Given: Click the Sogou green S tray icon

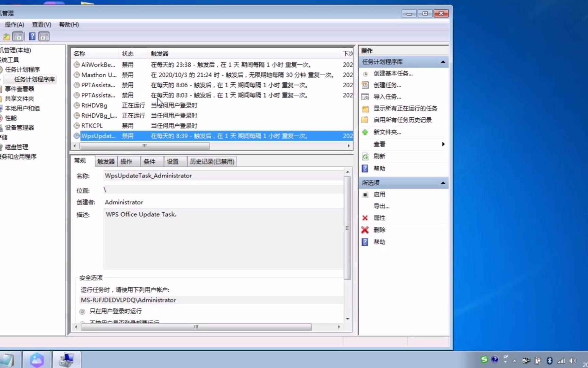Looking at the screenshot, I should (484, 359).
